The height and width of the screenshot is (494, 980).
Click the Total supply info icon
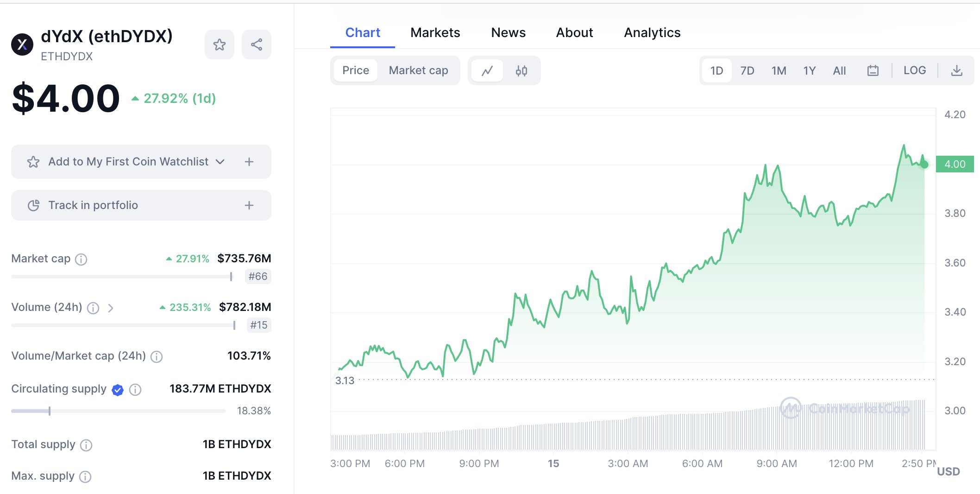click(x=86, y=445)
